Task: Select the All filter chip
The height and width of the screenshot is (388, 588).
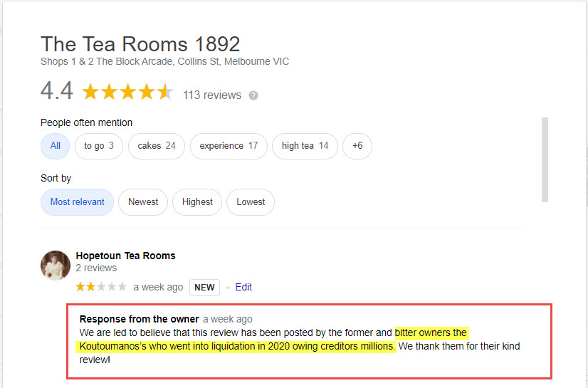Action: [x=55, y=146]
